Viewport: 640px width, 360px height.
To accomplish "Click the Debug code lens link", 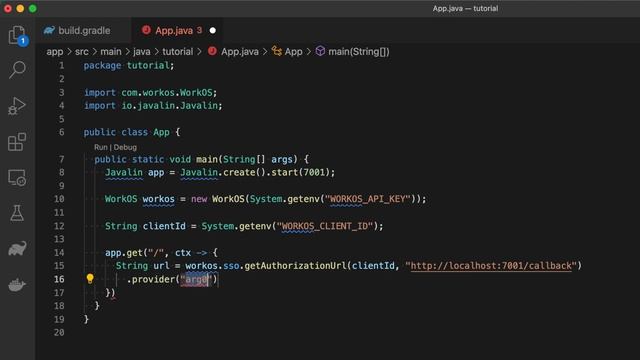I will [125, 147].
